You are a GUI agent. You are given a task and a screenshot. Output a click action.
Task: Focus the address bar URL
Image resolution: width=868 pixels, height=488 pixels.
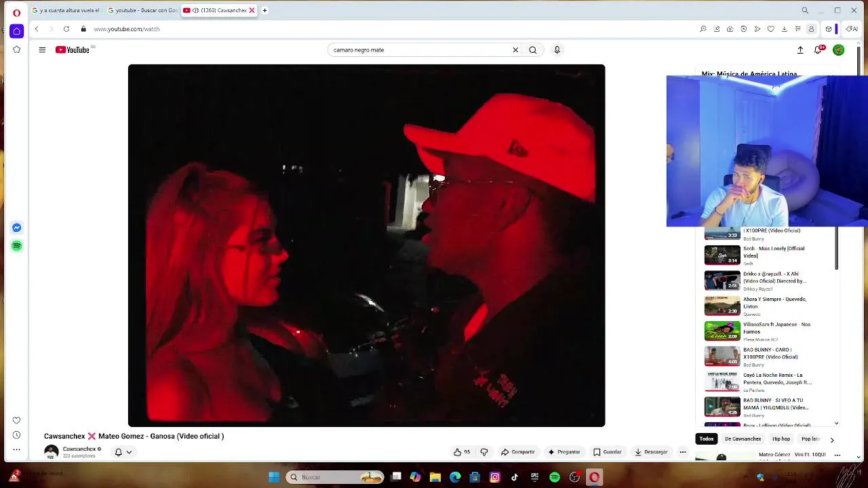126,29
